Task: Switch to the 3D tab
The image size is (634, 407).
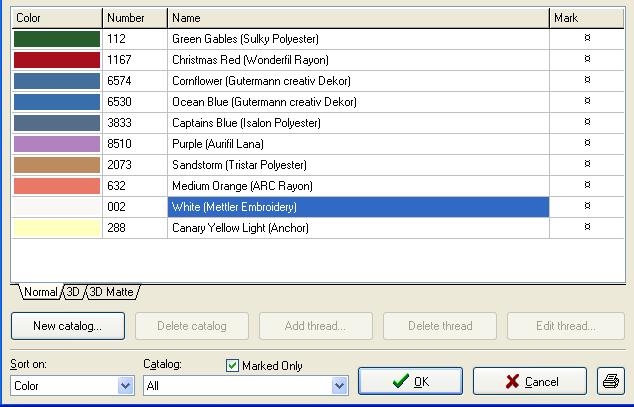Action: (73, 292)
